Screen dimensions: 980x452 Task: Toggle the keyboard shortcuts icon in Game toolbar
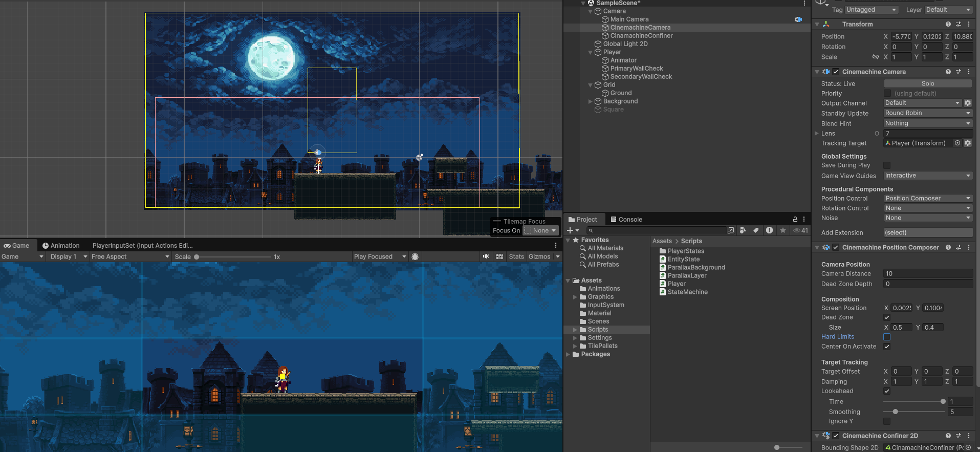pos(499,256)
